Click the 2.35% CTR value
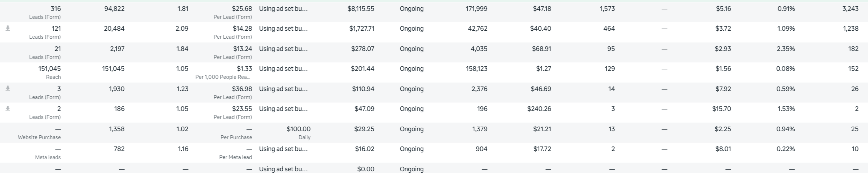The image size is (868, 173). pos(786,49)
